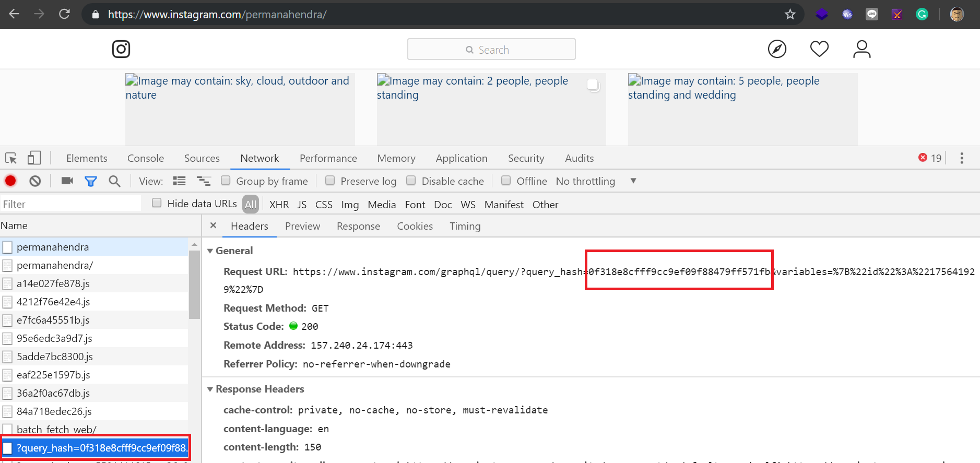980x463 pixels.
Task: Enable Disable cache checkbox
Action: coord(411,181)
